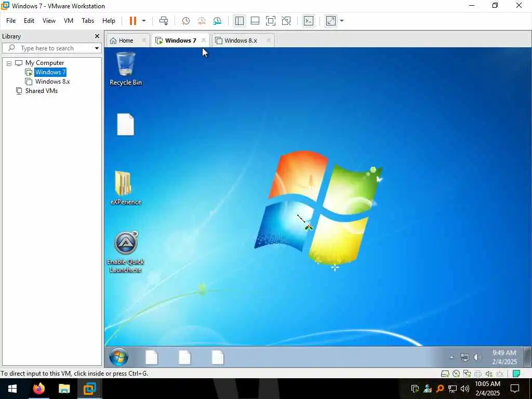Open the VM menu
Image resolution: width=532 pixels, height=399 pixels.
coord(69,21)
